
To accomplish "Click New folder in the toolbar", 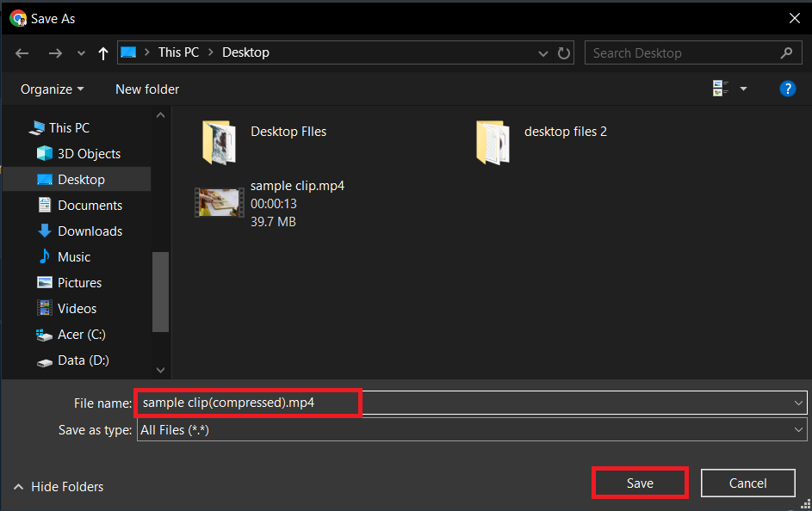I will (146, 89).
